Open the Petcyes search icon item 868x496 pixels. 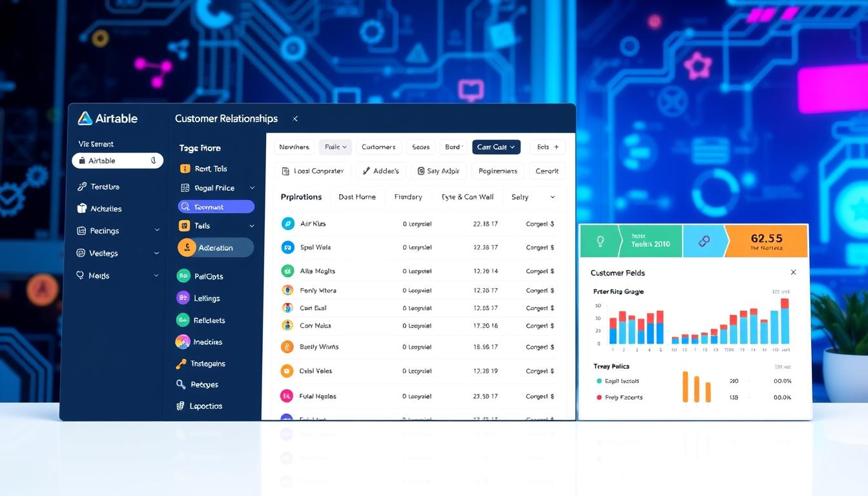click(181, 384)
